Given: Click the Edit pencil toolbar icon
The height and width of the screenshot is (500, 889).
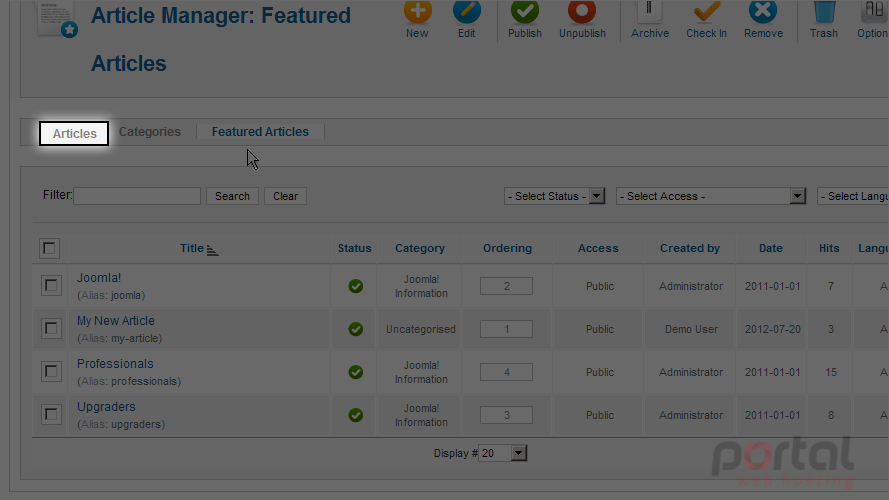Looking at the screenshot, I should click(x=467, y=11).
